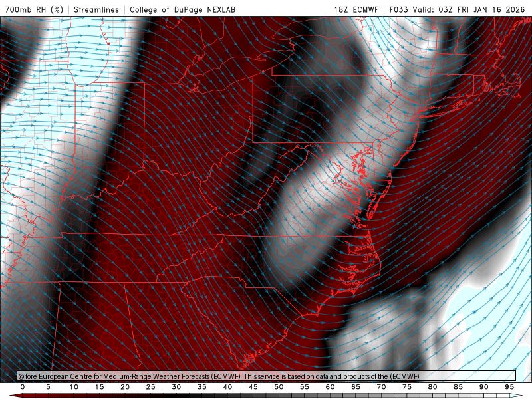Click the ECMWF copyright notice banner
The height and width of the screenshot is (399, 532).
[x=267, y=376]
